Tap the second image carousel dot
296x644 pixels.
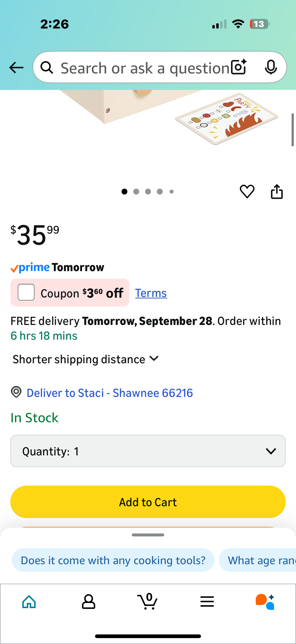point(136,192)
